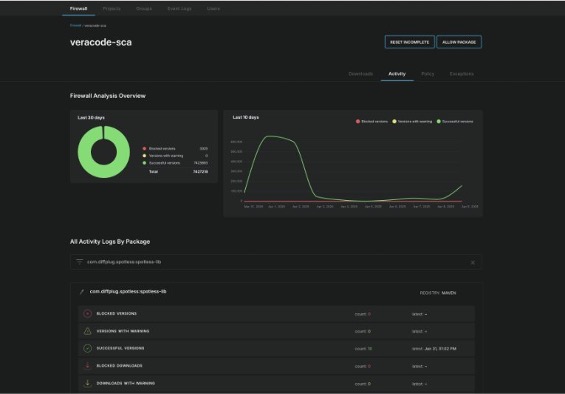Expand the Blocked Versions row
Screen dimensions: 565x394
point(276,314)
